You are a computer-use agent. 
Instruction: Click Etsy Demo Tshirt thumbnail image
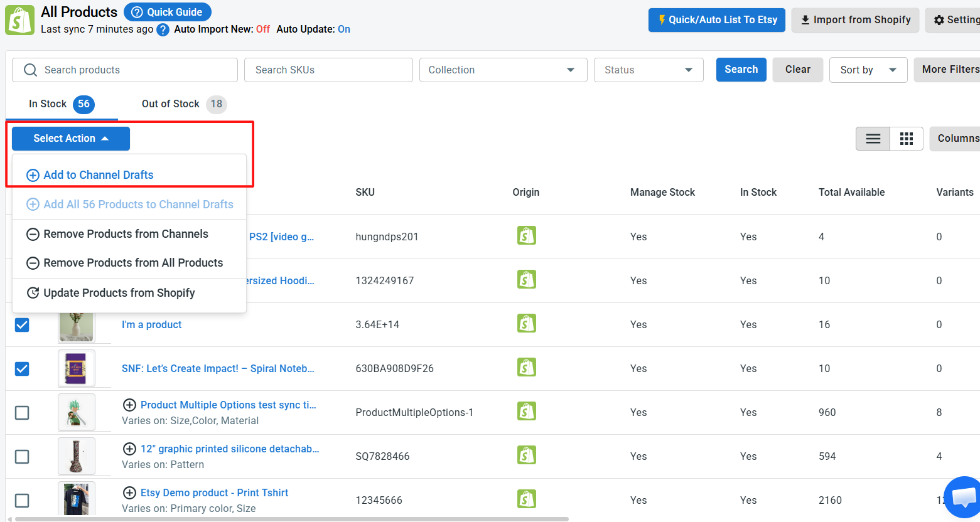pos(77,499)
